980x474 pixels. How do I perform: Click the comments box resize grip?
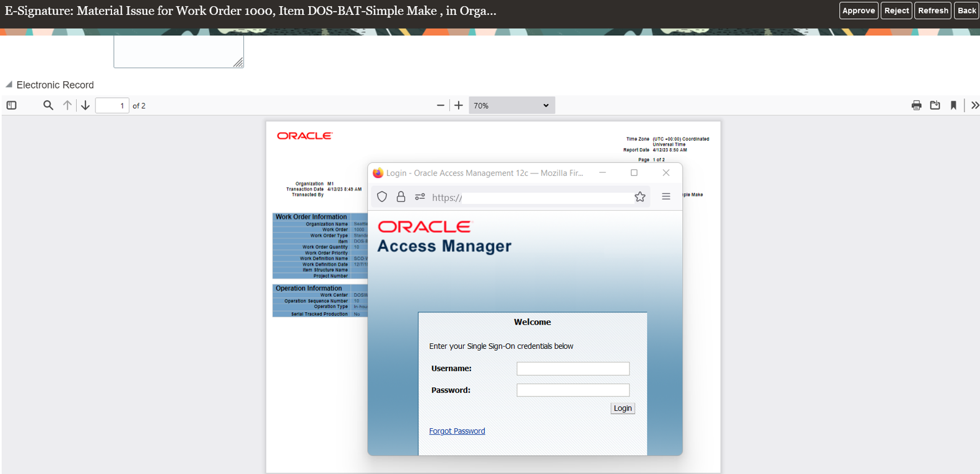click(238, 63)
